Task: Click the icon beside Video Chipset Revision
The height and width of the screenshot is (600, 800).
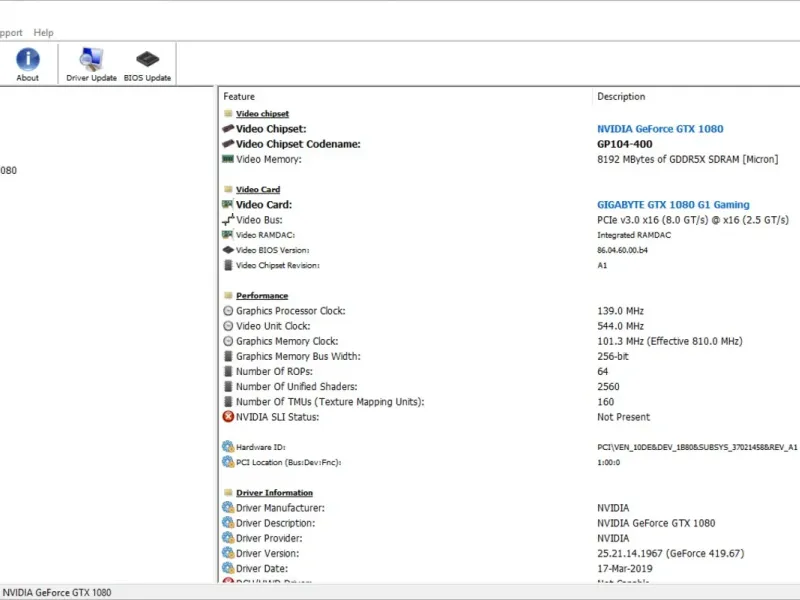Action: [x=228, y=265]
